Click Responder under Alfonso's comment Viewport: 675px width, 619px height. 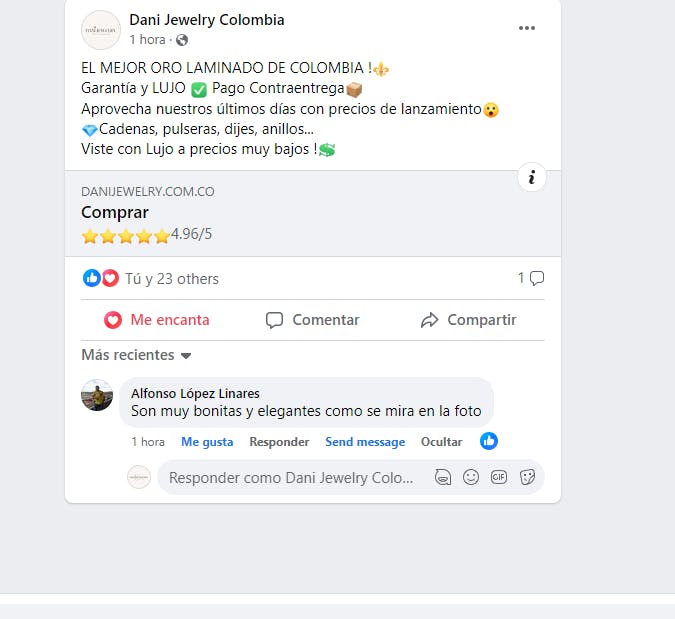pos(279,442)
